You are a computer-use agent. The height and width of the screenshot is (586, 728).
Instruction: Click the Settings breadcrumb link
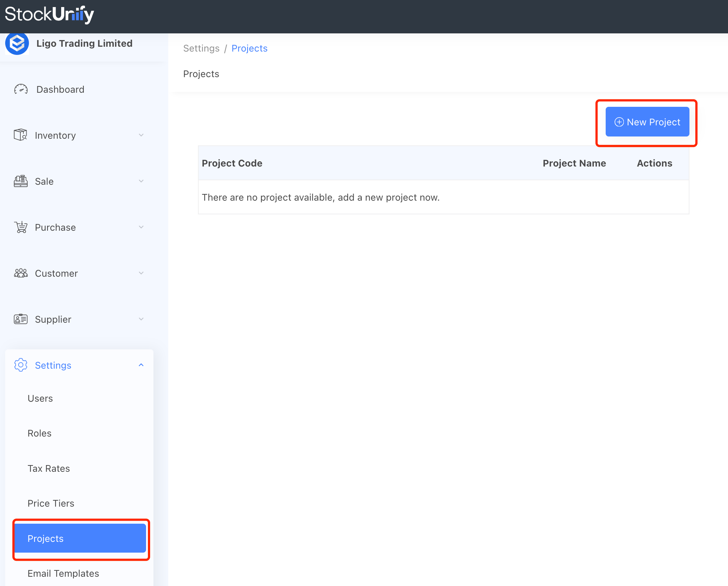pyautogui.click(x=201, y=48)
